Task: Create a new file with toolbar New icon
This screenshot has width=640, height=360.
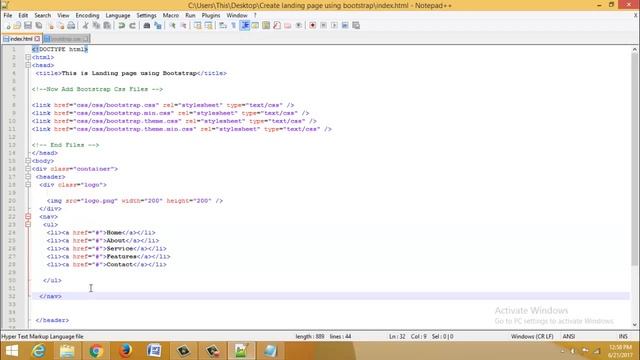Action: [8, 25]
